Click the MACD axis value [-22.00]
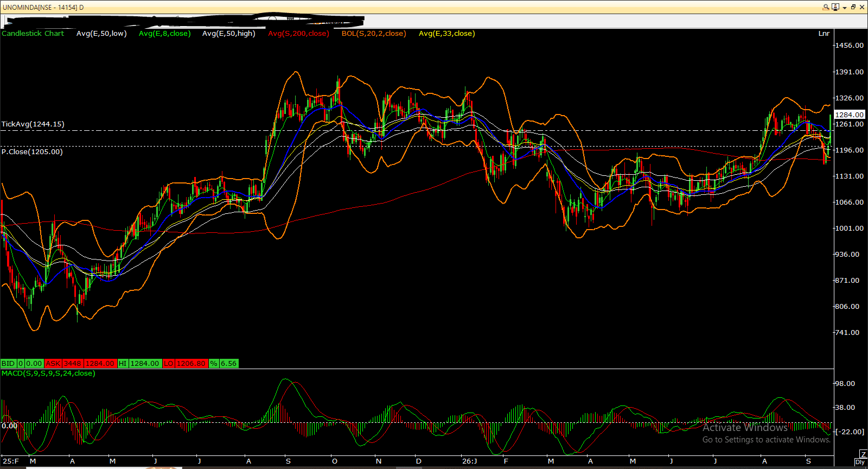The height and width of the screenshot is (469, 868). pyautogui.click(x=850, y=432)
